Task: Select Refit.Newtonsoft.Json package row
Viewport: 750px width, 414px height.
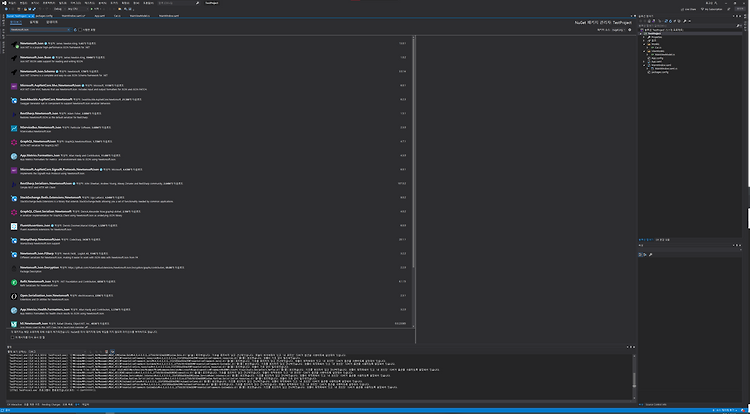Action: (x=210, y=283)
